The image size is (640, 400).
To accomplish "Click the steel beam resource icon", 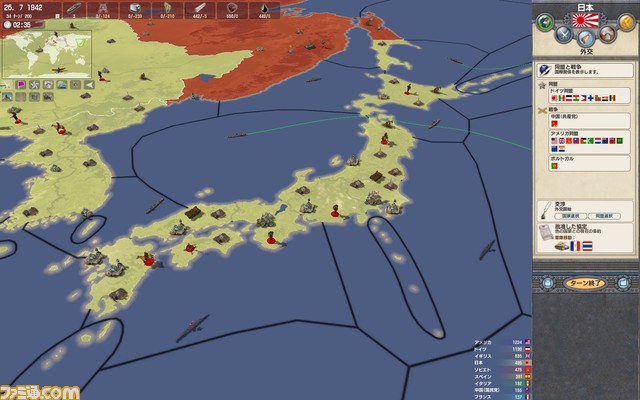I will point(200,9).
